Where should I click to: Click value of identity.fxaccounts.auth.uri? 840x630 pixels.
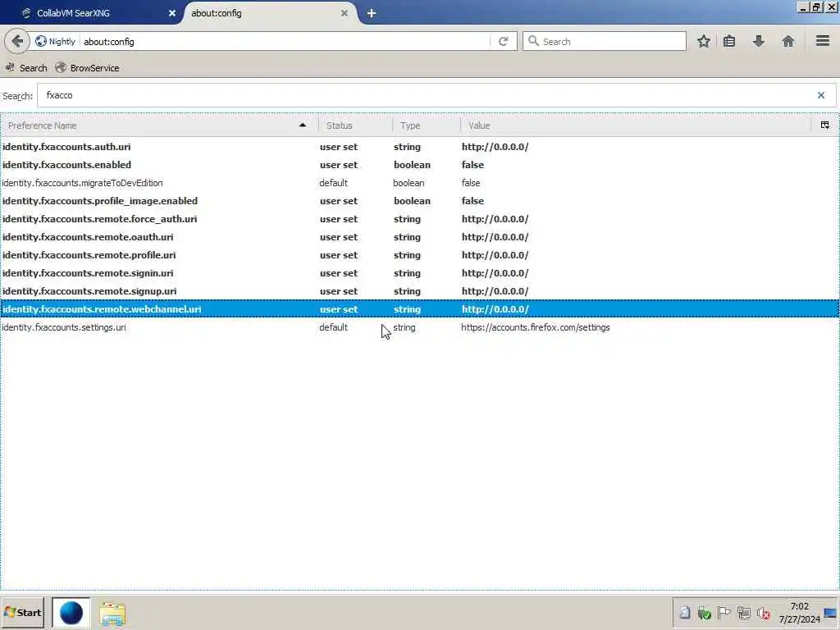point(495,147)
